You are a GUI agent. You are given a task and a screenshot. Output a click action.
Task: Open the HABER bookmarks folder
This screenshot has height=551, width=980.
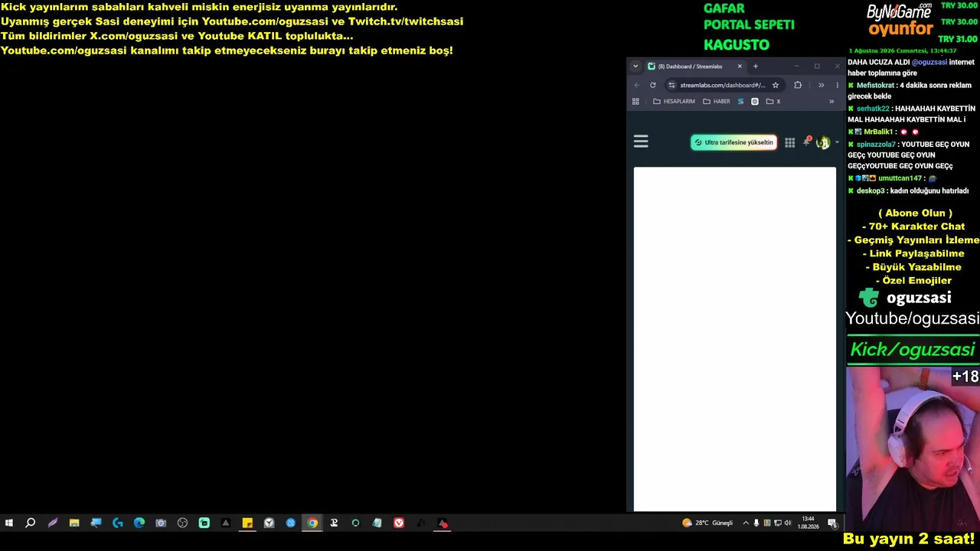click(x=717, y=101)
